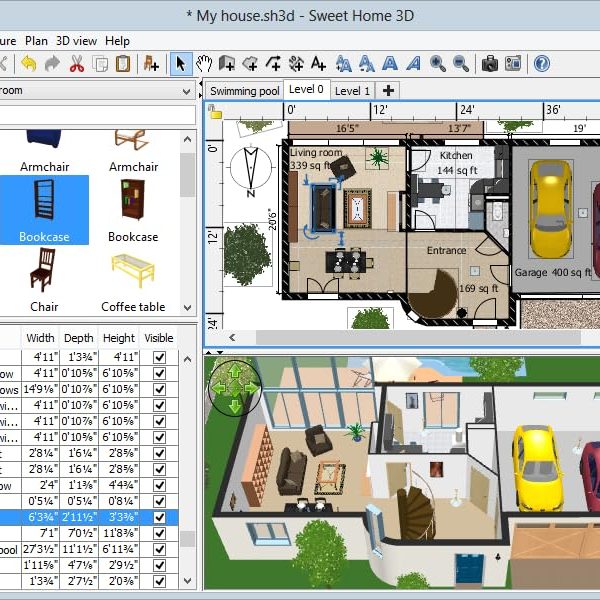600x600 pixels.
Task: Click the Add text label tool
Action: tap(319, 64)
